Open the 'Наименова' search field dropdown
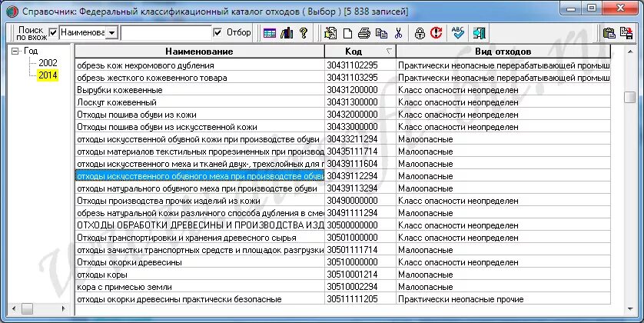 tap(111, 33)
